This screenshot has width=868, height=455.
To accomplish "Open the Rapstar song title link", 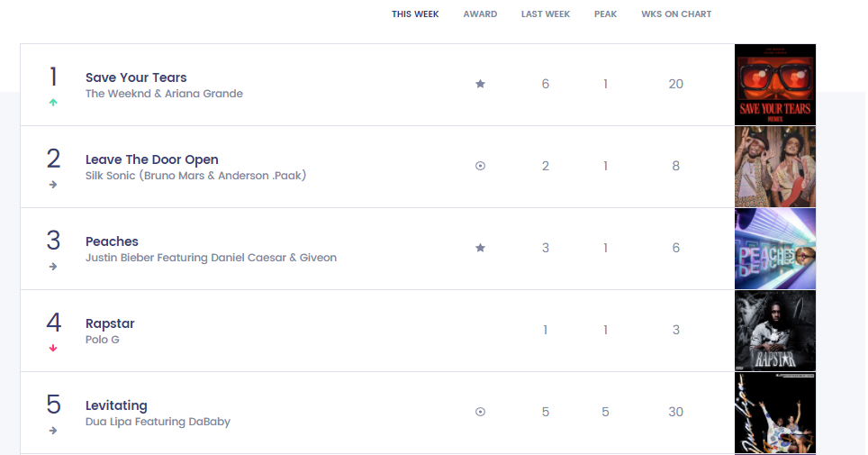I will click(x=110, y=323).
